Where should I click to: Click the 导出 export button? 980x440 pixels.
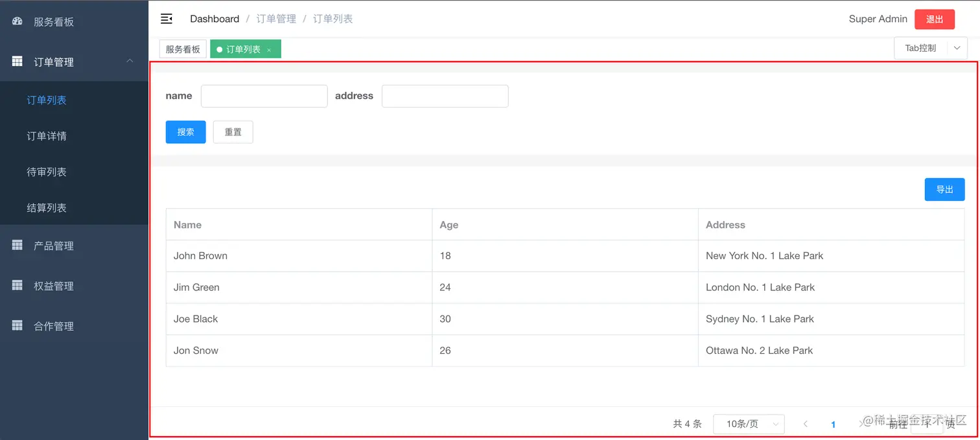944,189
